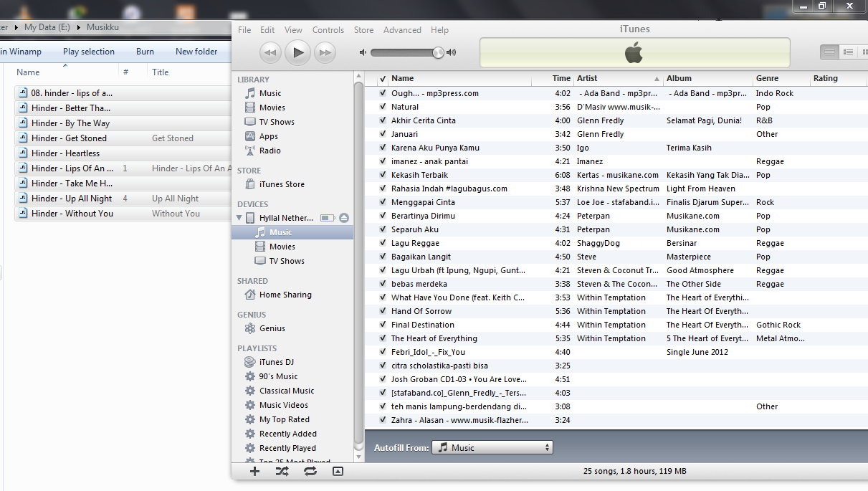The height and width of the screenshot is (491, 868).
Task: Open Music Videos smart playlist
Action: (x=284, y=405)
